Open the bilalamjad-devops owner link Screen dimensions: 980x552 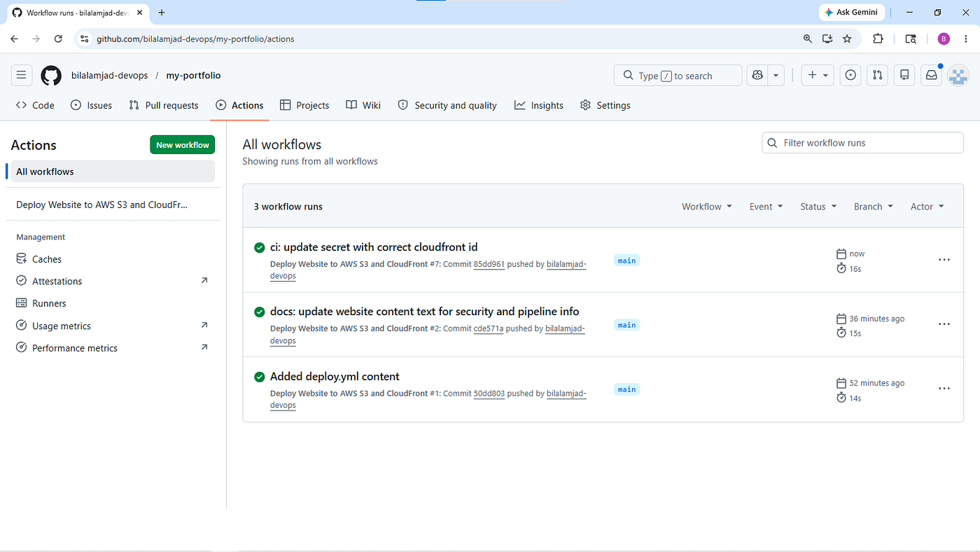point(109,76)
